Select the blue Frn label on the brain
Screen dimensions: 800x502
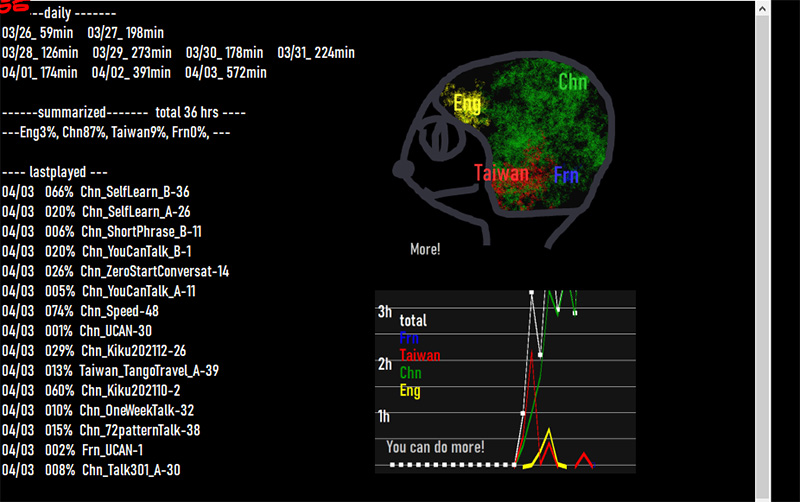[x=566, y=176]
